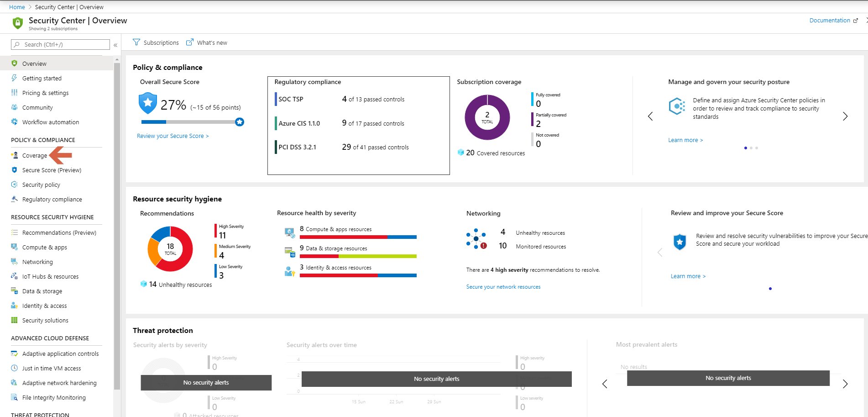Click the File Integrity Monitoring icon
Viewport: 868px width, 417px height.
pyautogui.click(x=14, y=397)
